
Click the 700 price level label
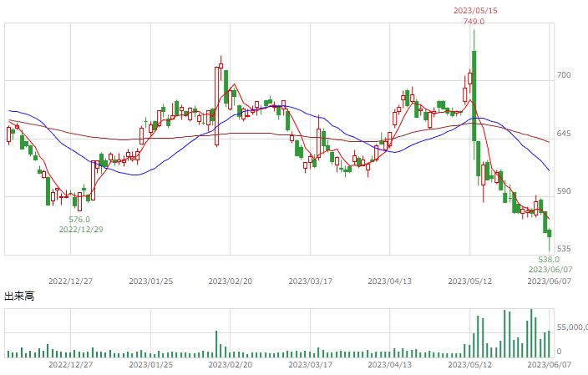tap(564, 75)
